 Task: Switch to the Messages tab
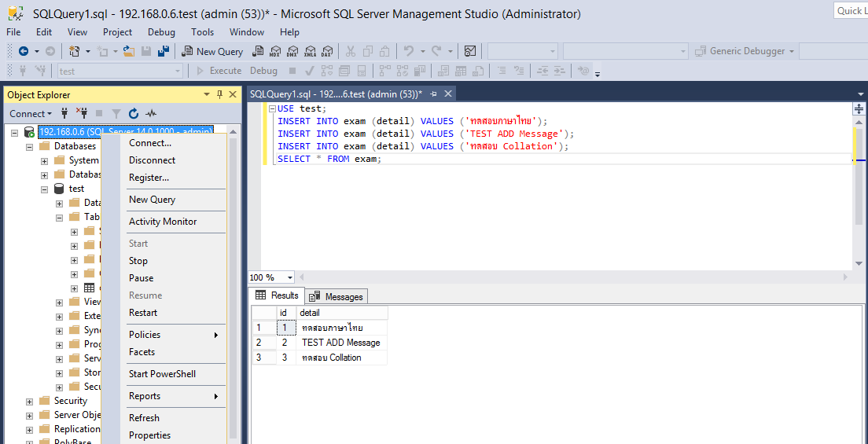coord(337,297)
